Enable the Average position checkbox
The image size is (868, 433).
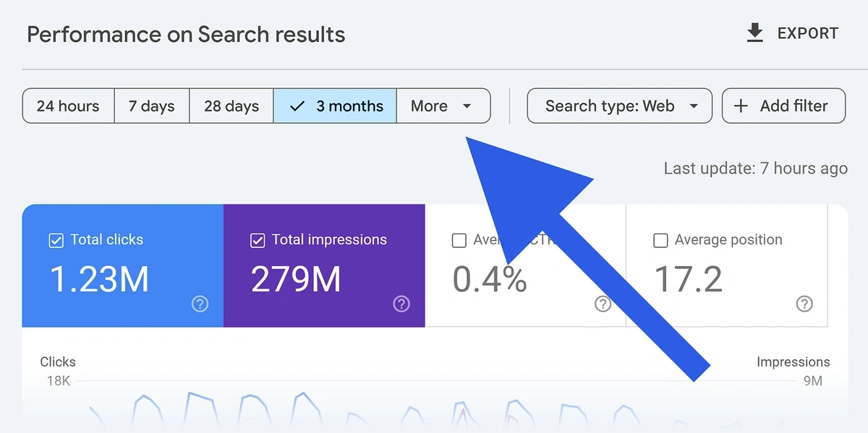coord(660,241)
